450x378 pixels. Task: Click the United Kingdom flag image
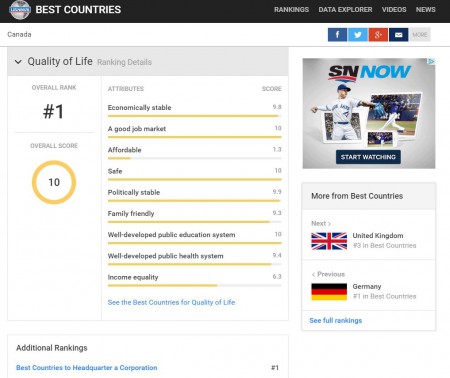coord(329,241)
